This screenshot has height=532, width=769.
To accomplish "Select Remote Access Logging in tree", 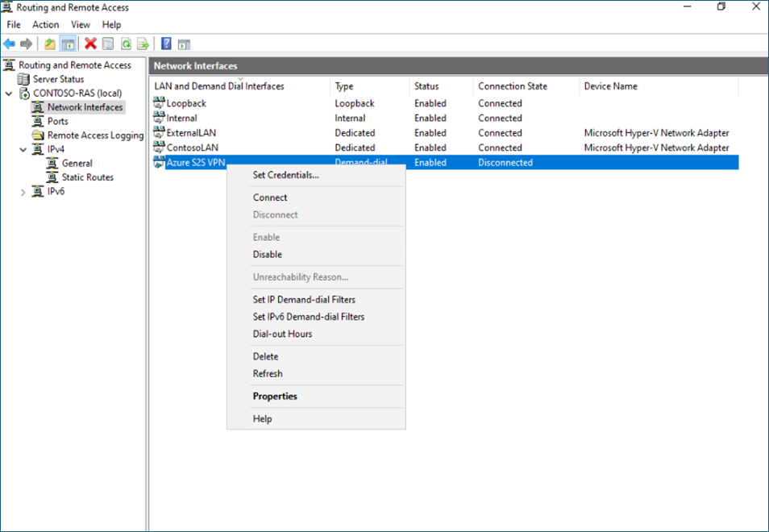I will [94, 135].
